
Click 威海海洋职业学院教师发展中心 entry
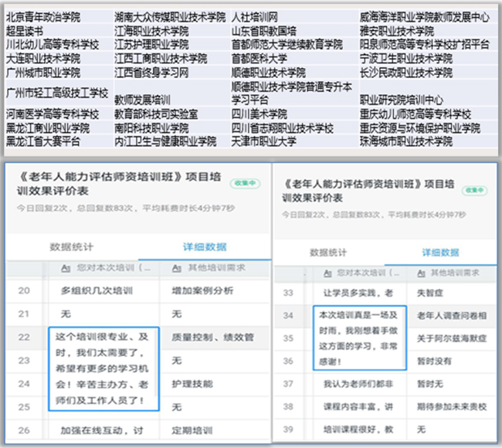click(425, 17)
